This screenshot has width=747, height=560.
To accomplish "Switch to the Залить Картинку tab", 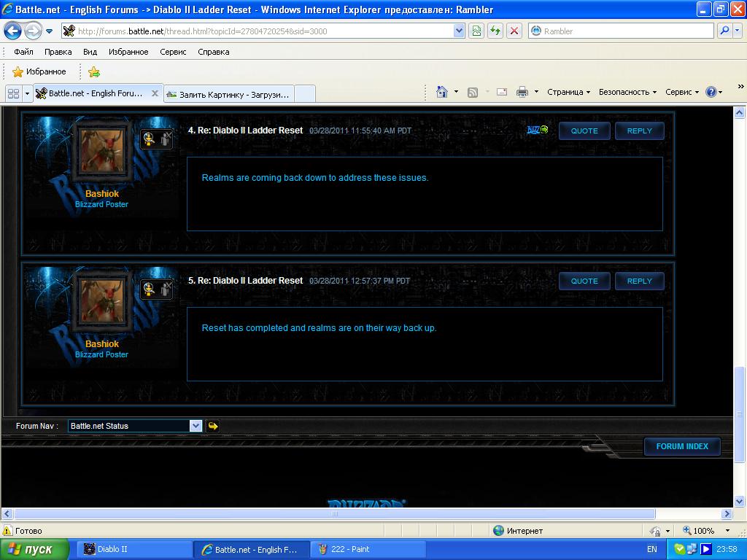I will tap(228, 94).
